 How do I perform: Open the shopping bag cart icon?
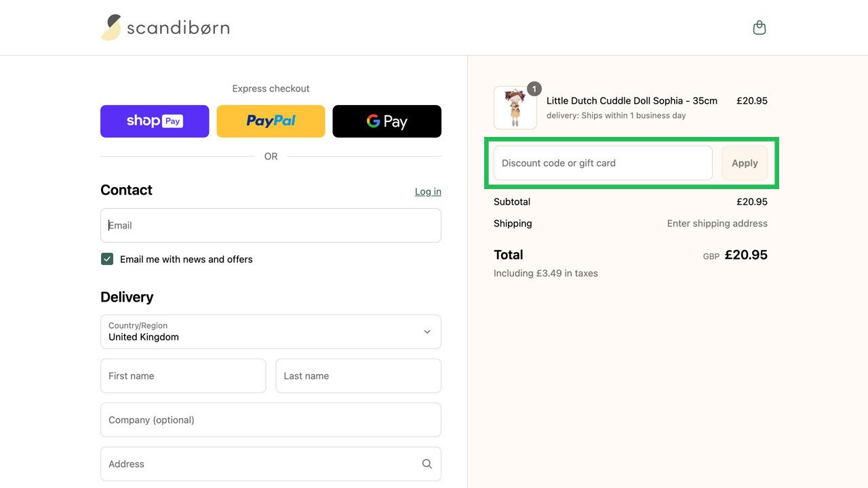point(759,28)
